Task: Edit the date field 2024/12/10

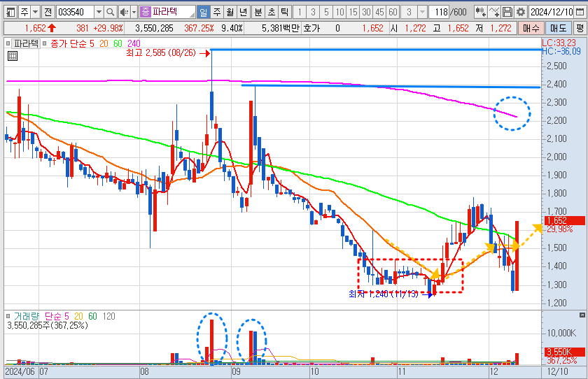Action: click(x=552, y=13)
